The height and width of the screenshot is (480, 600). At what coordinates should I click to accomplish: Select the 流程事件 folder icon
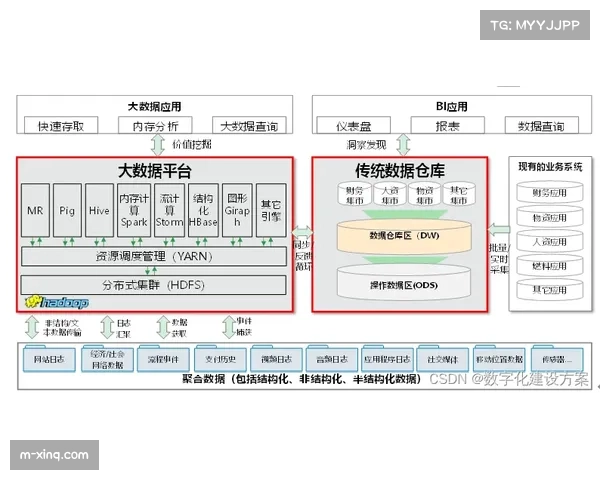click(x=163, y=358)
